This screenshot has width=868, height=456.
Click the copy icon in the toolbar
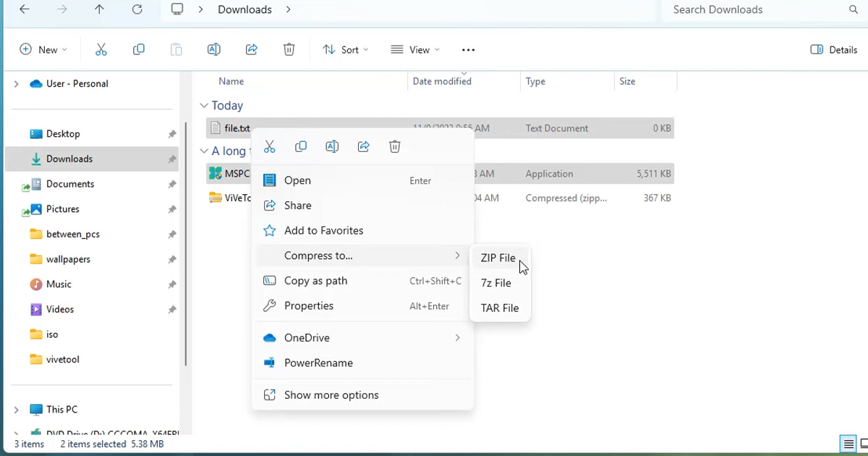point(139,49)
